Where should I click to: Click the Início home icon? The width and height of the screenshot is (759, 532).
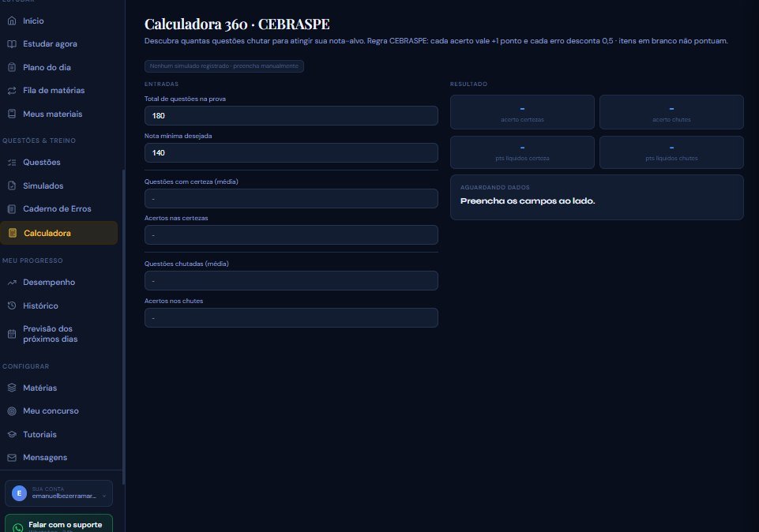click(12, 21)
